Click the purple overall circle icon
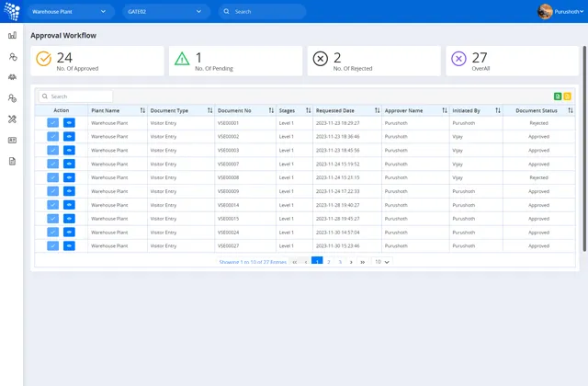This screenshot has height=386, width=588. 458,59
